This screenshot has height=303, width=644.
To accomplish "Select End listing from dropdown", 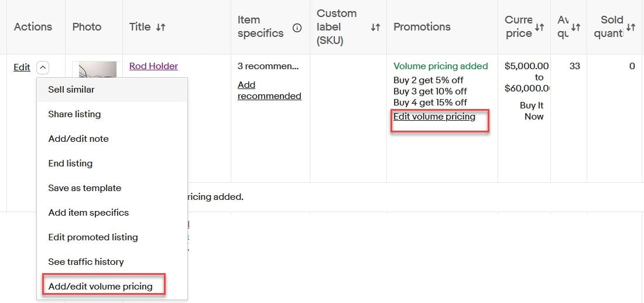I will pyautogui.click(x=70, y=164).
